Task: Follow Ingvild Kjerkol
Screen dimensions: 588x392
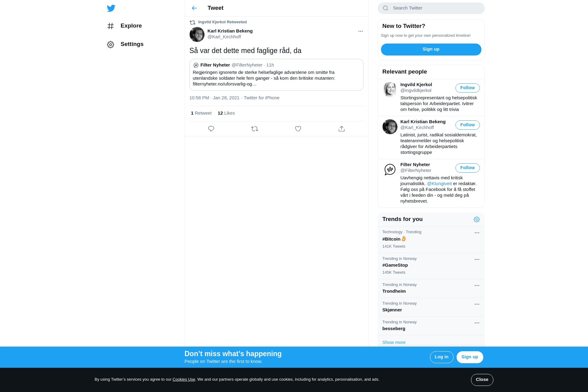Action: point(467,88)
